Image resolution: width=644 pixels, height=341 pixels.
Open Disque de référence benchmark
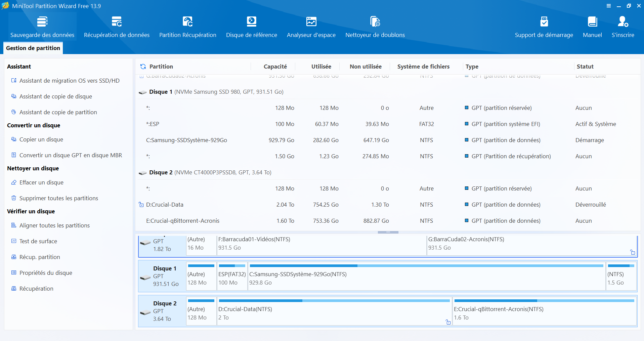pos(252,27)
